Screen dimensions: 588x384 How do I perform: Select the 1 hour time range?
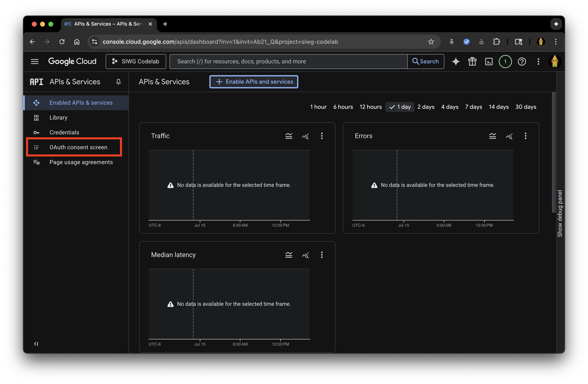(x=318, y=107)
